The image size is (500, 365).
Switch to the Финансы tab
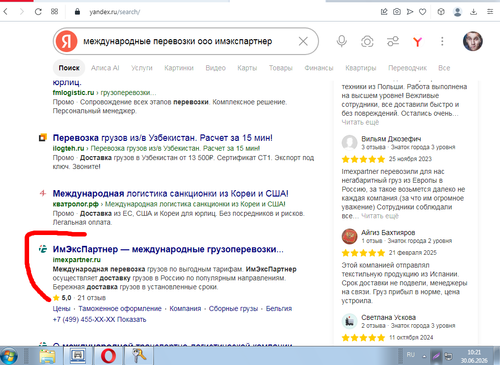coord(319,68)
